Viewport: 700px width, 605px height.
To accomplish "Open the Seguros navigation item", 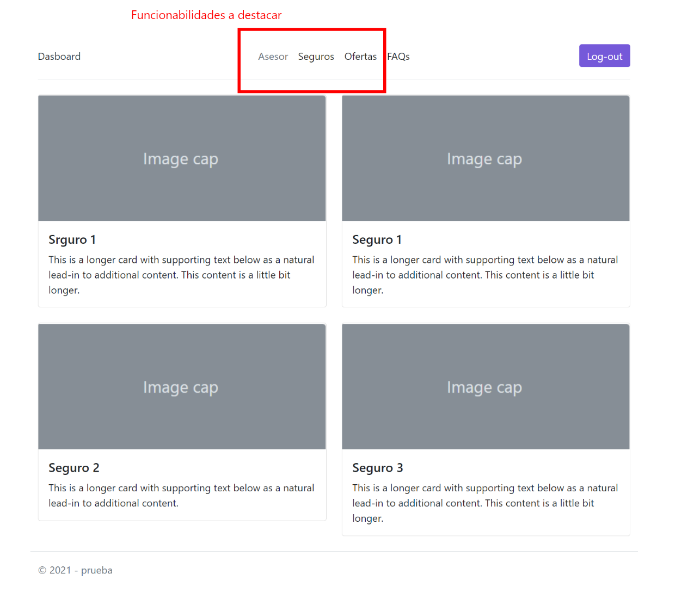I will tap(316, 56).
